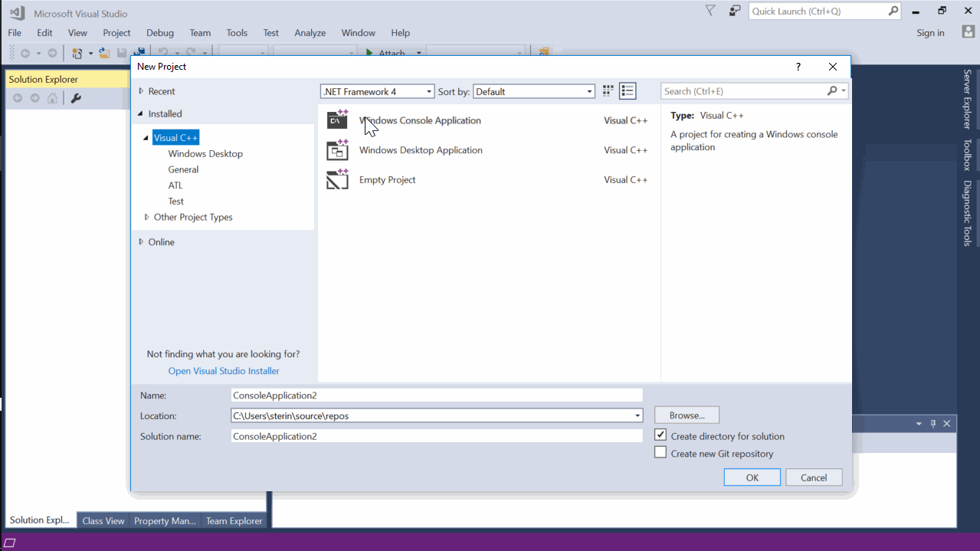Screen dimensions: 980x551
Task: Click the Solution name input field
Action: 437,436
